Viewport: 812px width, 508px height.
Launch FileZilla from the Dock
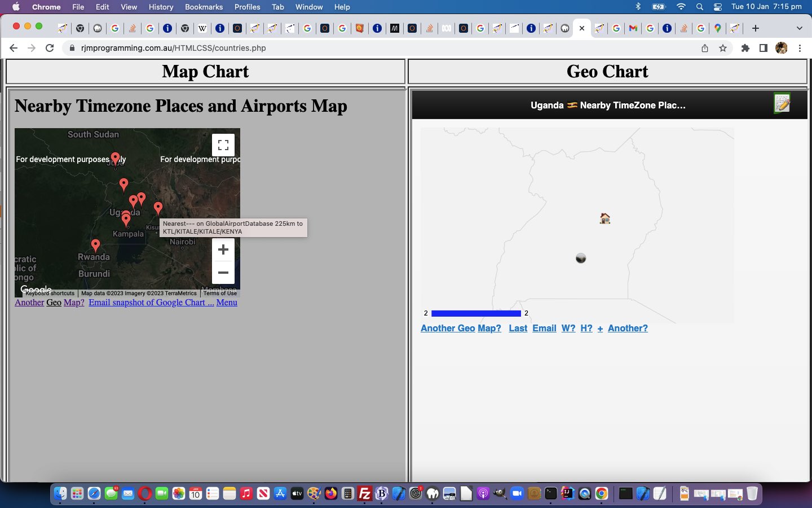(x=365, y=494)
